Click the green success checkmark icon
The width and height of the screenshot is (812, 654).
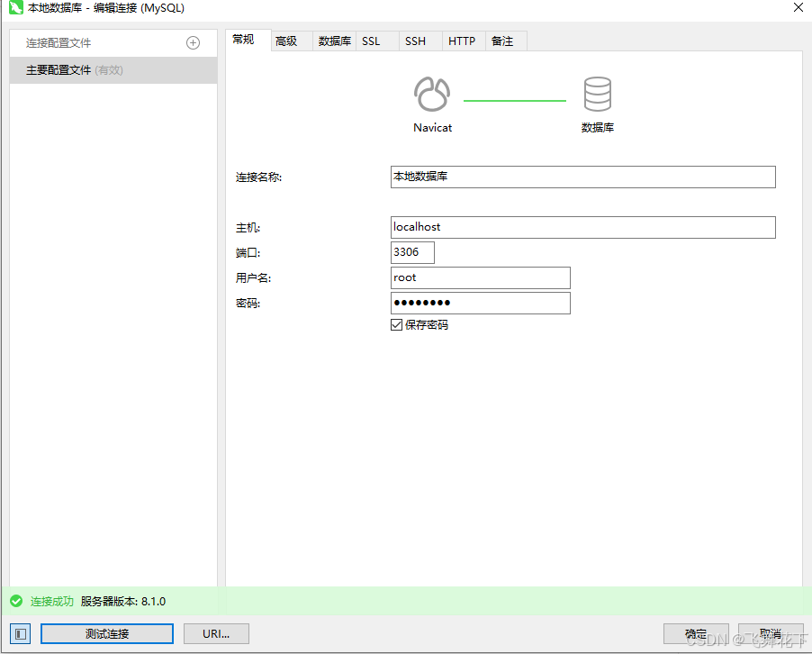coord(16,601)
